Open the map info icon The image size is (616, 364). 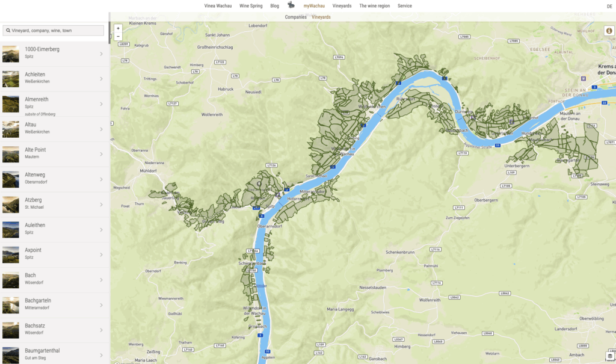pyautogui.click(x=609, y=31)
